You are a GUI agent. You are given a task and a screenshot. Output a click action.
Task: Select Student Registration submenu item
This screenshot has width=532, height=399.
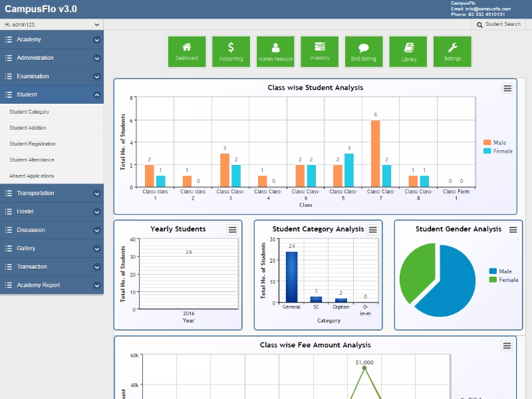point(33,144)
